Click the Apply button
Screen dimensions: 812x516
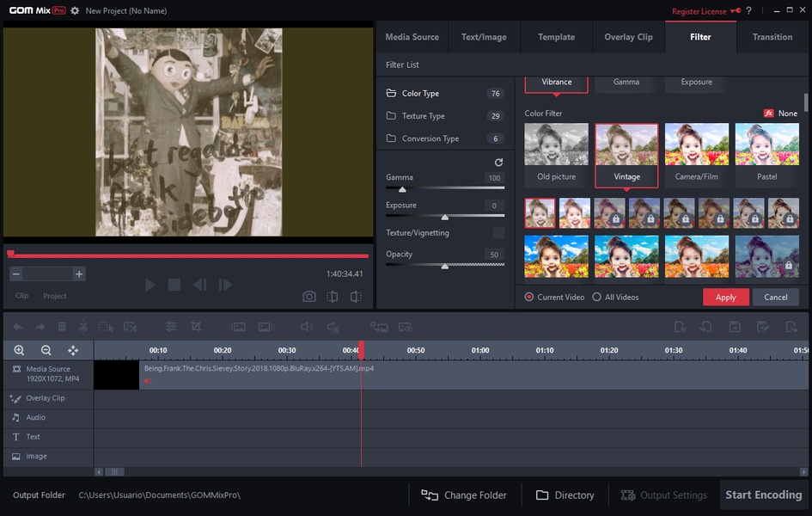click(x=725, y=298)
